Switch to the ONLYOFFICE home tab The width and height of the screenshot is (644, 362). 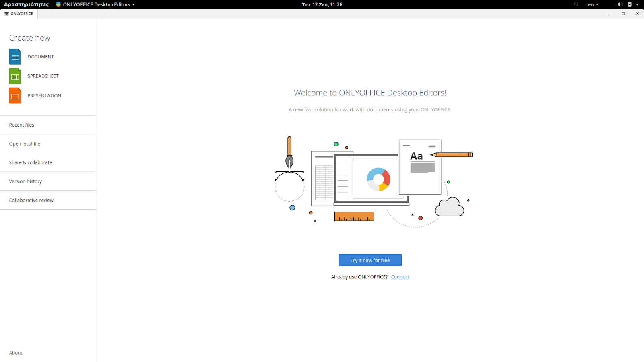point(19,14)
